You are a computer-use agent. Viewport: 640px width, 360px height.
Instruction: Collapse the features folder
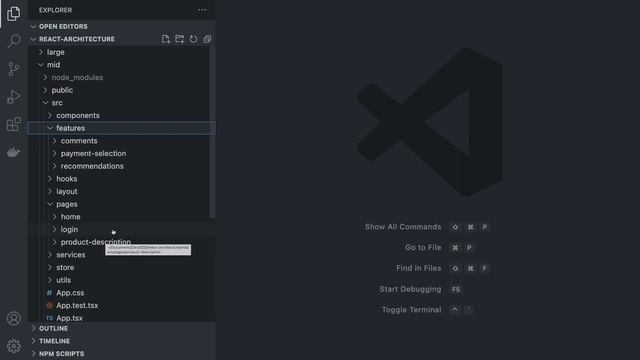click(x=121, y=128)
